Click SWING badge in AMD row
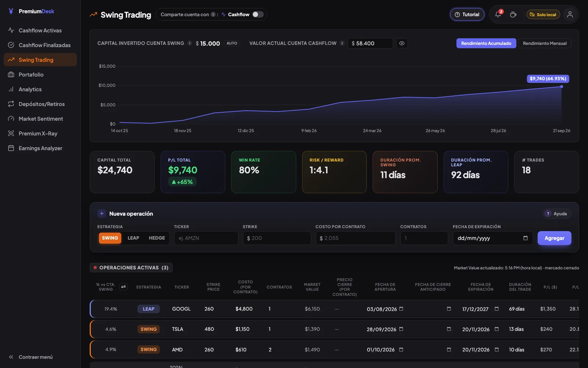The width and height of the screenshot is (588, 368). [x=148, y=350]
